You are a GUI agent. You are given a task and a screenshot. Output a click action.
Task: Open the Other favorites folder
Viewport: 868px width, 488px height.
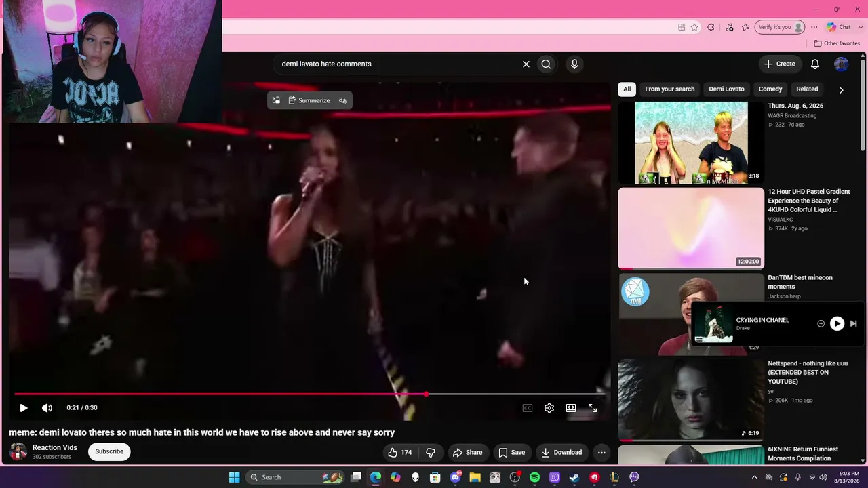(x=837, y=43)
